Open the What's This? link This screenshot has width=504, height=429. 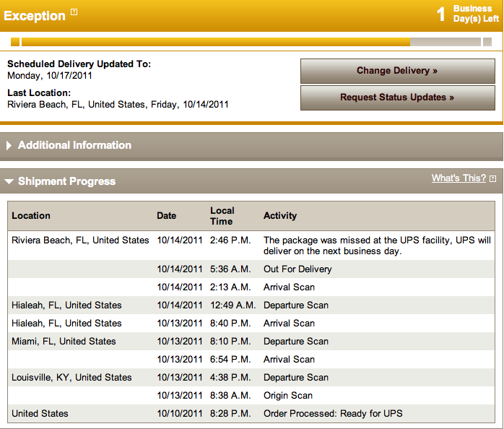[x=459, y=178]
